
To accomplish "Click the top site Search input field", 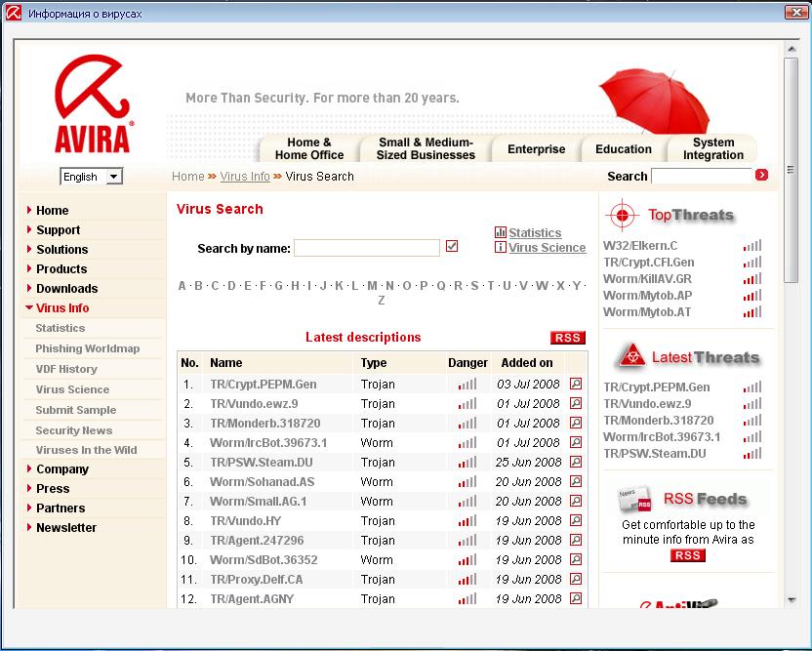I will [x=701, y=176].
